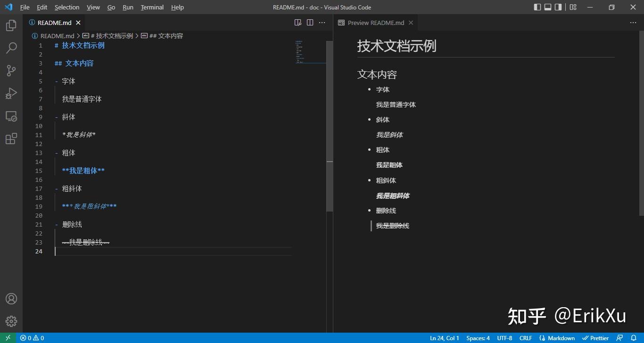Click the editor minimap
This screenshot has width=644, height=343.
click(310, 52)
